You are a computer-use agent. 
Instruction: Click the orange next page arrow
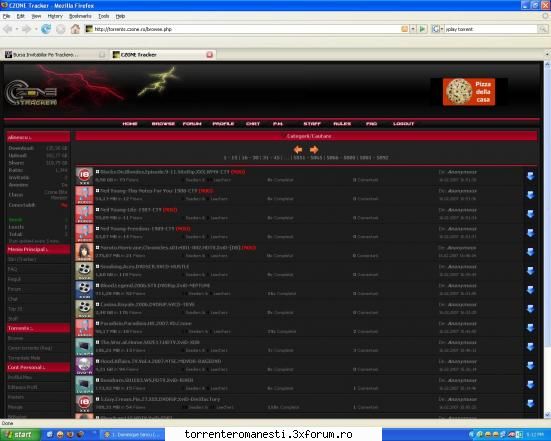pyautogui.click(x=314, y=150)
